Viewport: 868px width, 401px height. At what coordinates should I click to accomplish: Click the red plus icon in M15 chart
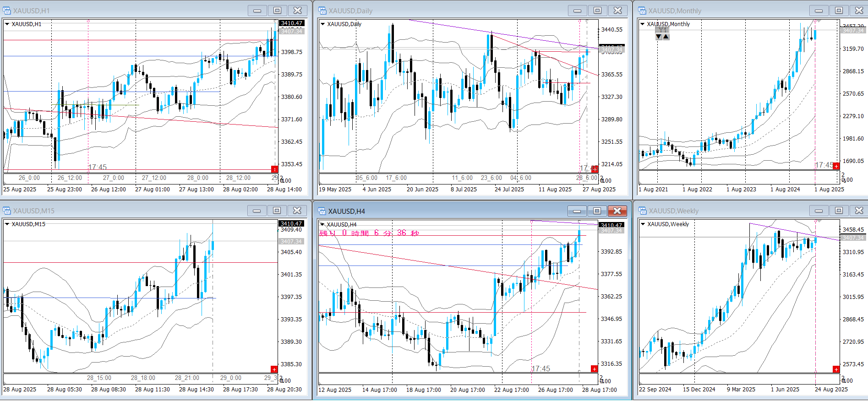[274, 369]
